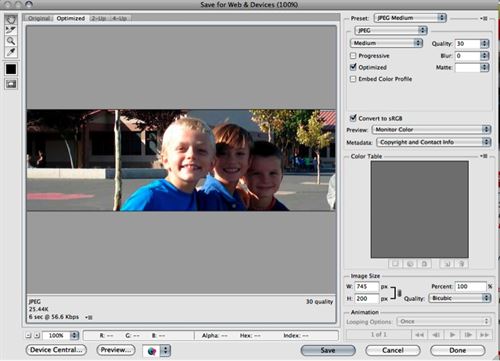Open the resample Quality dropdown showing Bicubic
Viewport: 500px width, 361px height.
point(460,298)
